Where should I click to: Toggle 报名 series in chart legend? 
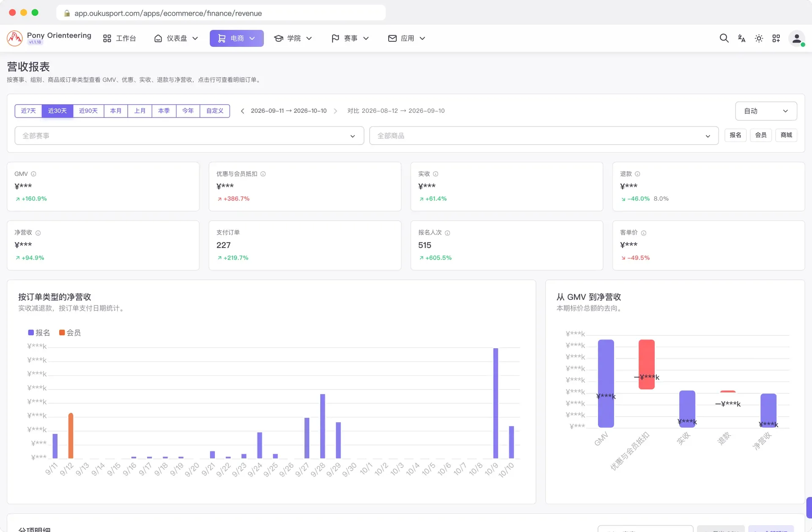tap(39, 333)
